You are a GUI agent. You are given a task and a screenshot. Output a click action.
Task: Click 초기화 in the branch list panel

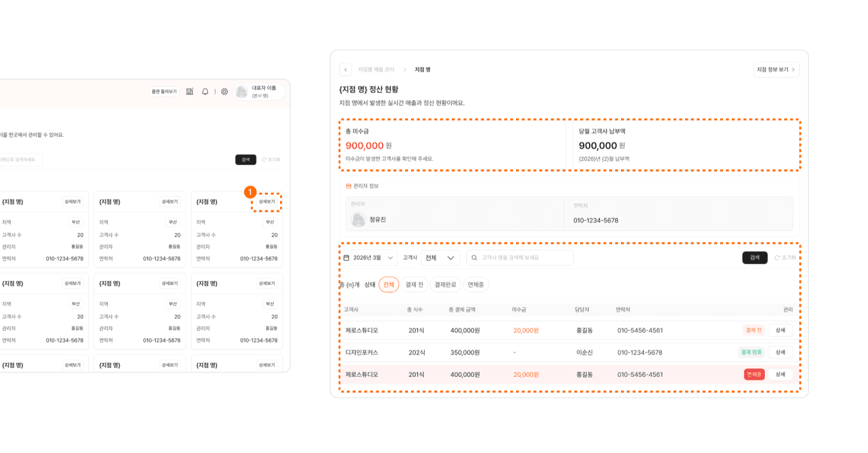271,159
